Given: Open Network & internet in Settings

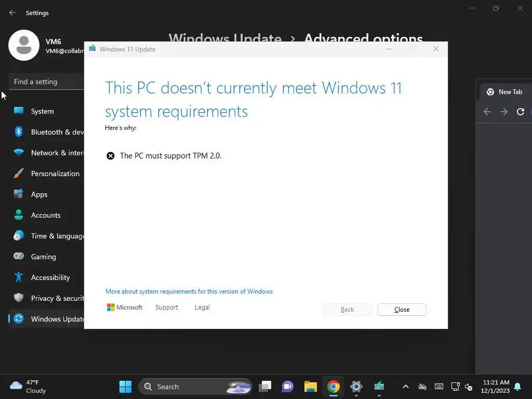Looking at the screenshot, I should 46,153.
